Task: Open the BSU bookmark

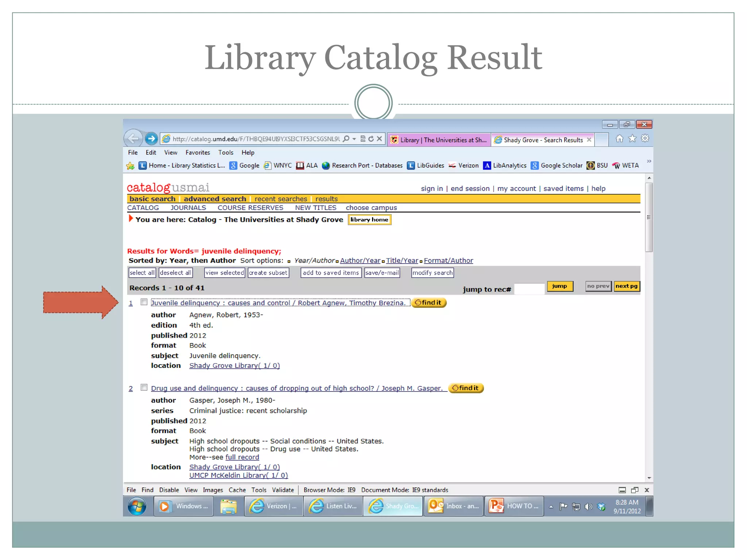Action: pyautogui.click(x=597, y=166)
